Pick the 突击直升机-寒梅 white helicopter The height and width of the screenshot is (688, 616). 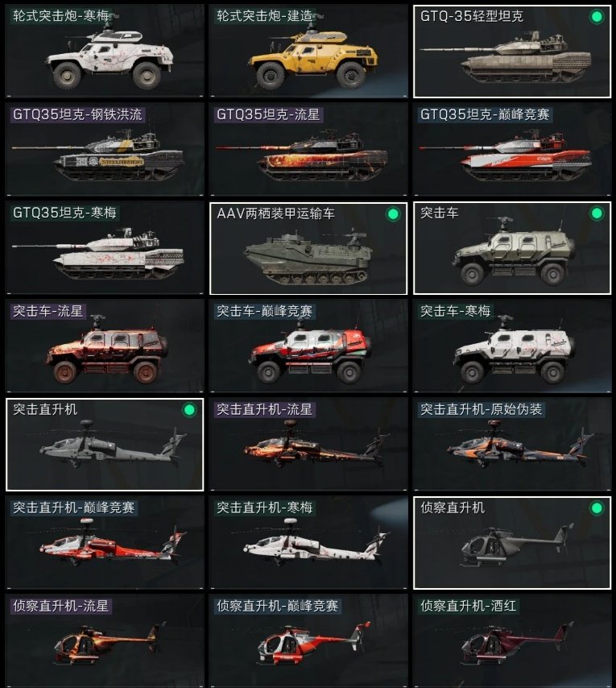pos(308,542)
